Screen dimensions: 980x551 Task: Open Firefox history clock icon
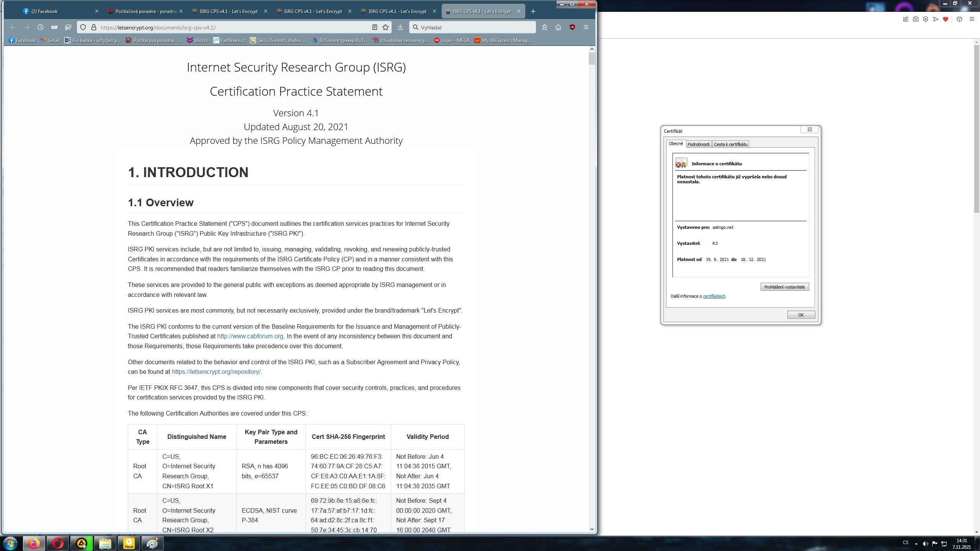pos(40,27)
